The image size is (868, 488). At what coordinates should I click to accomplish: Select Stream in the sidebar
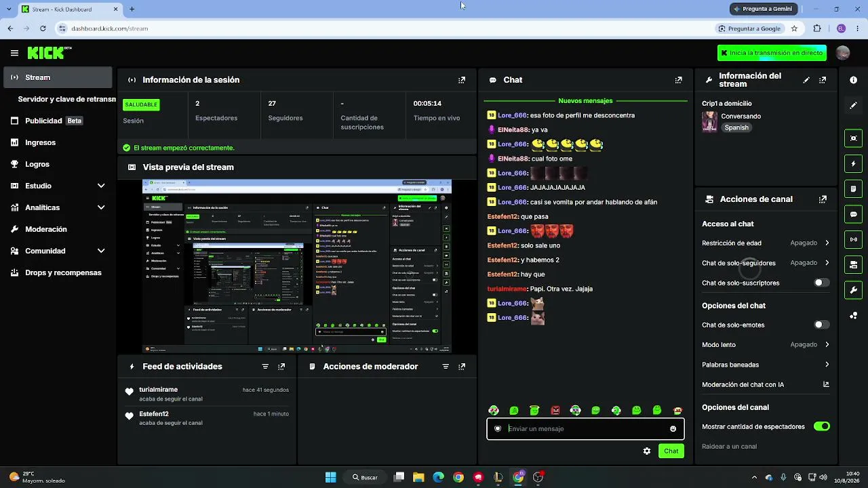(58, 77)
